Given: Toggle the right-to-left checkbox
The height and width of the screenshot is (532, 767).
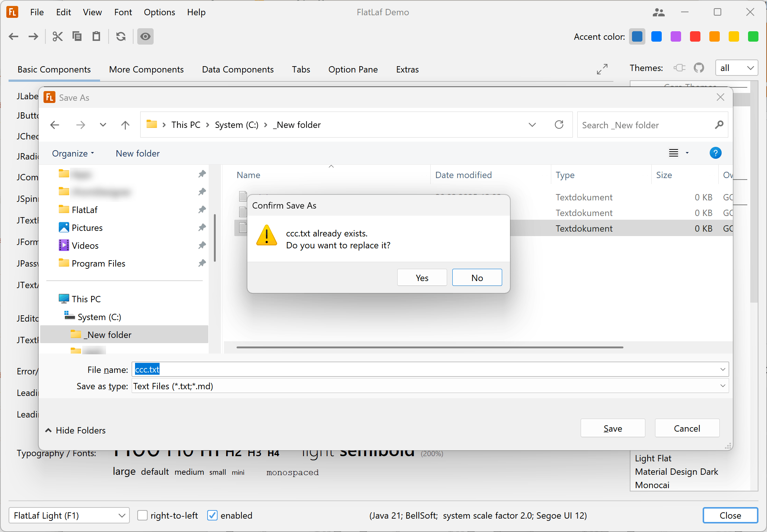Looking at the screenshot, I should click(142, 515).
